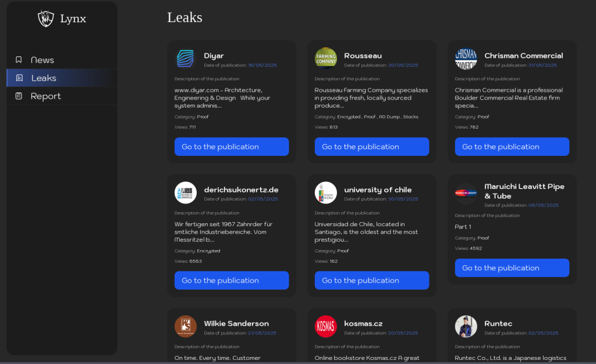Click the Chrisman Commercial description text
596x364 pixels.
point(509,98)
